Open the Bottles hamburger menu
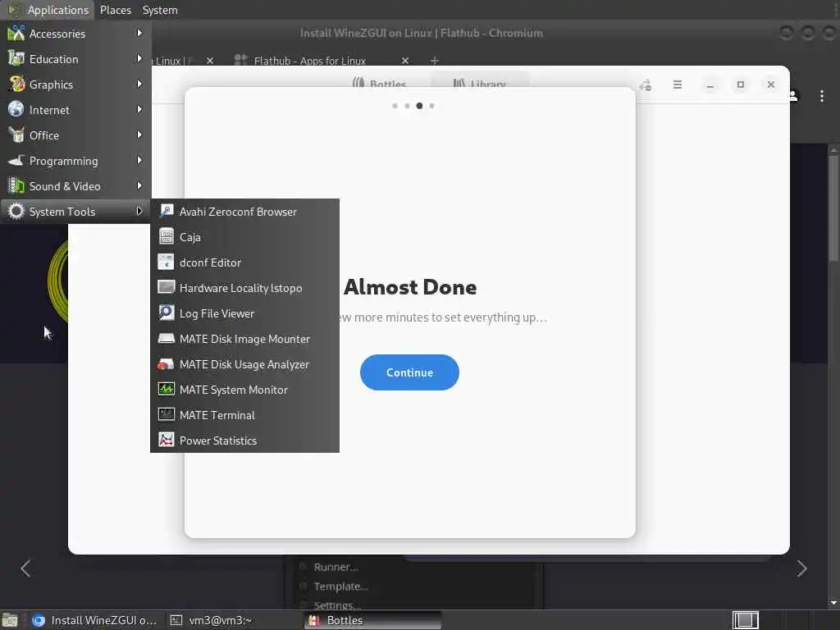Viewport: 840px width, 630px height. [x=677, y=84]
